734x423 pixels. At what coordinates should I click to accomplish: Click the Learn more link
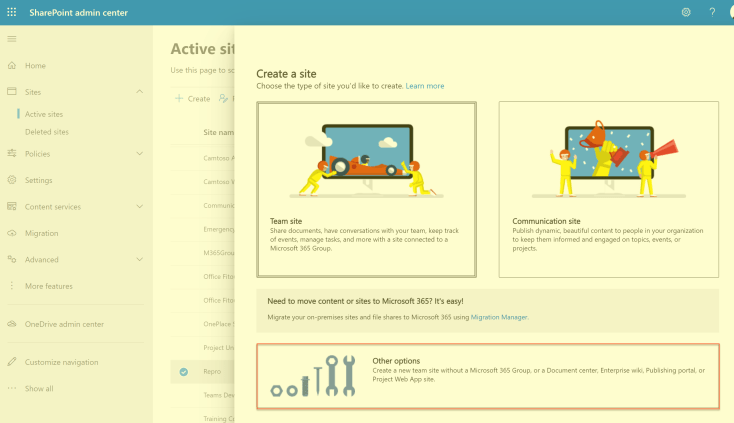point(425,86)
